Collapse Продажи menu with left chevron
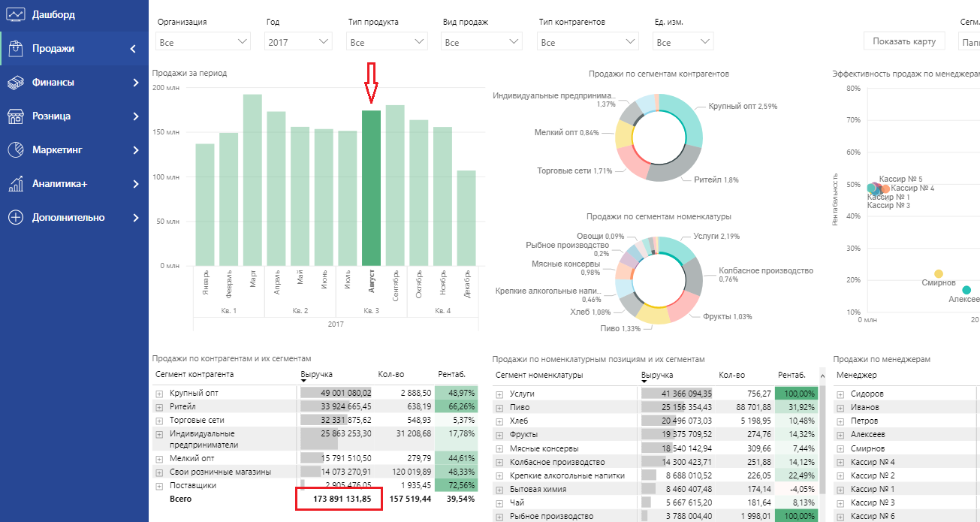980x522 pixels. pos(133,49)
